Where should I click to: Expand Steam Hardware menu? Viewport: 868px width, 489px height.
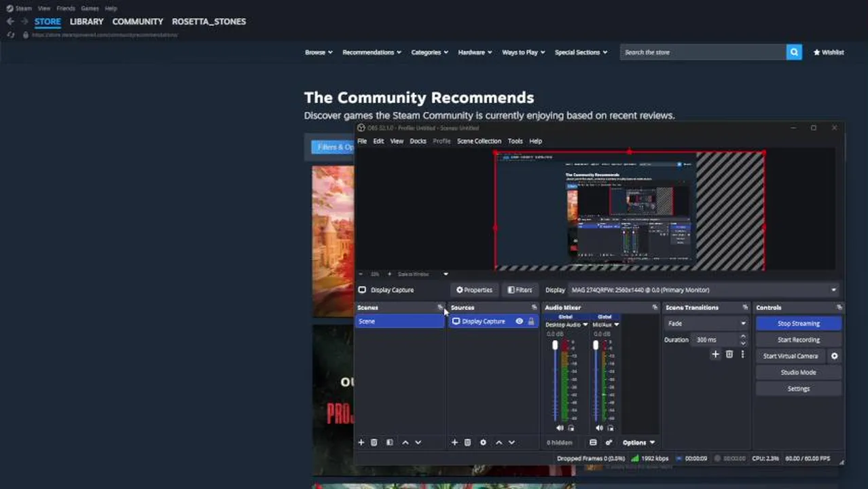[x=475, y=52]
